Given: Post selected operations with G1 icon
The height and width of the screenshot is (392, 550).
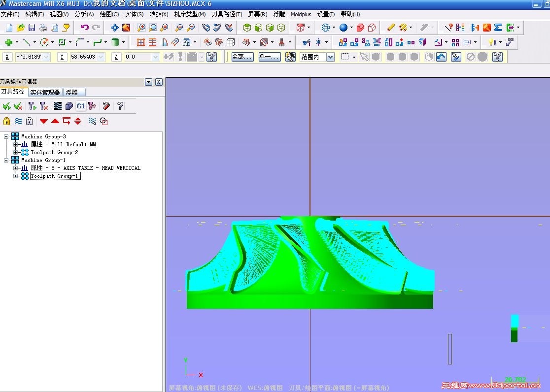Looking at the screenshot, I should click(81, 106).
